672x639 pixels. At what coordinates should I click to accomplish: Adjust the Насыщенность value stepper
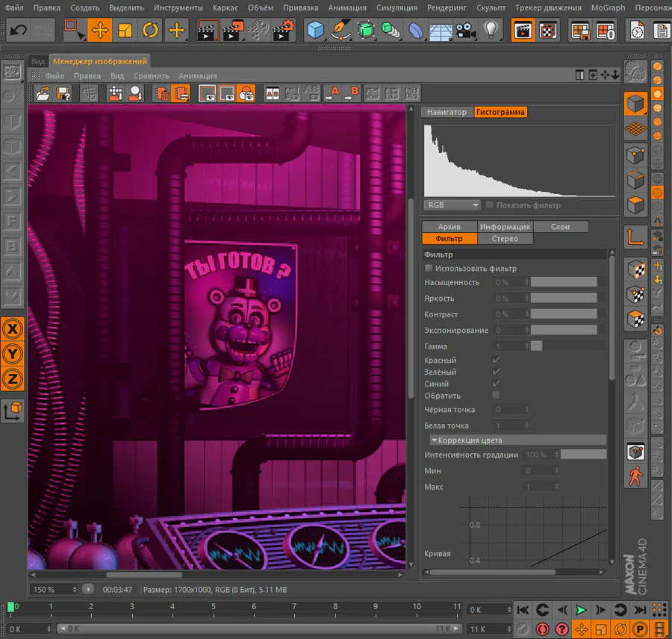(x=526, y=282)
